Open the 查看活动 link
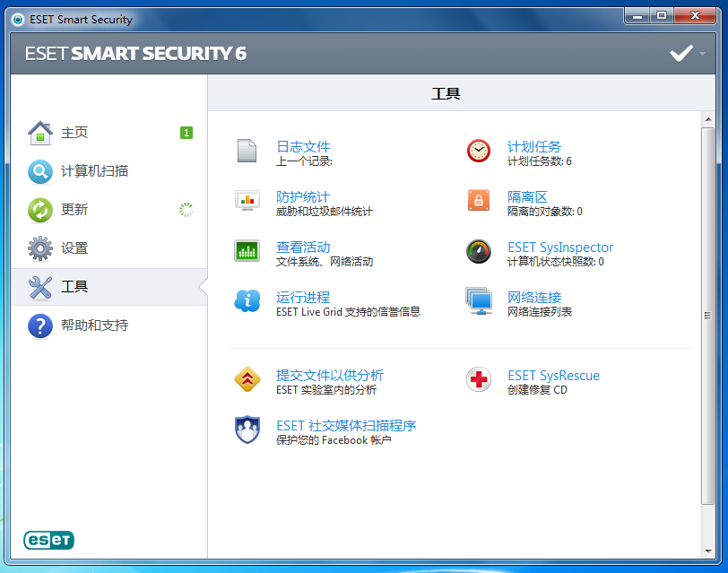 [x=303, y=247]
